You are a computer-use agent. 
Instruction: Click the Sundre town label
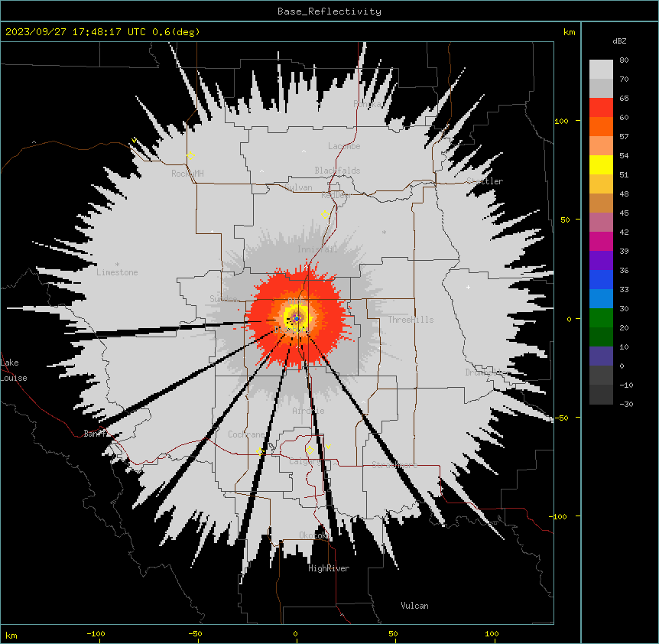[x=223, y=299]
